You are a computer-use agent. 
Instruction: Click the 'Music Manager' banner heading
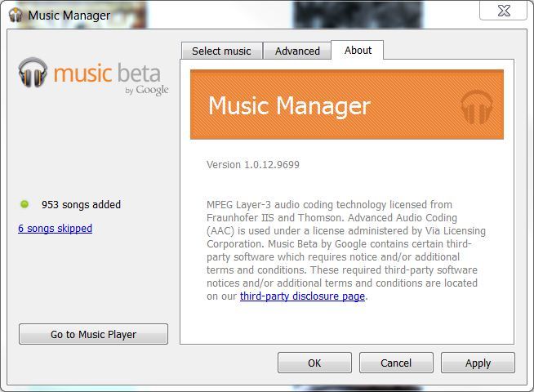[x=289, y=105]
